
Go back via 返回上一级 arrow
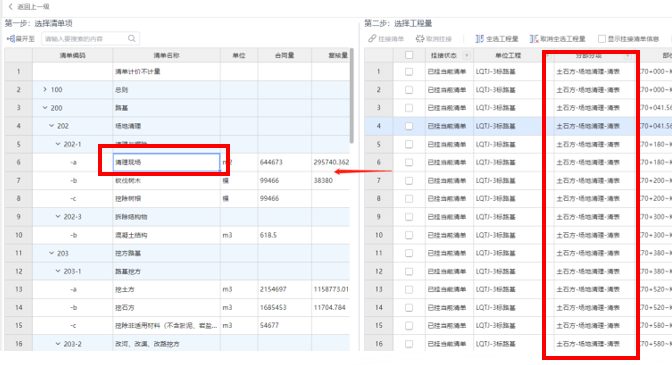(11, 7)
